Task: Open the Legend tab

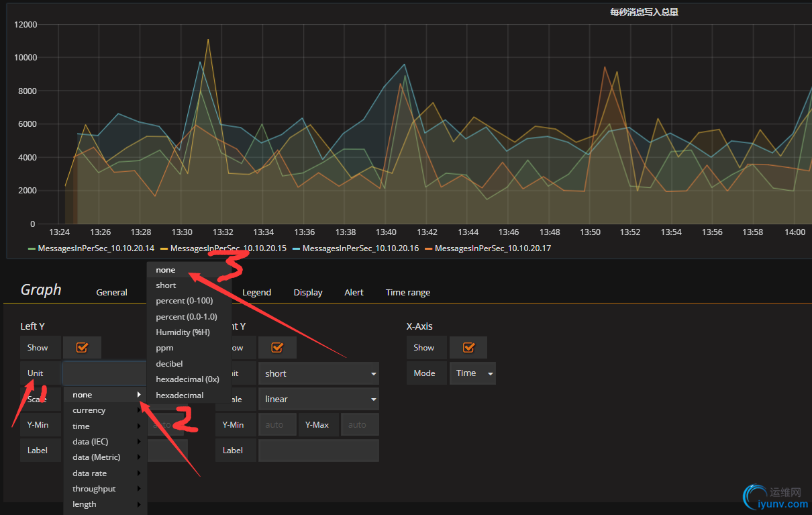Action: pos(256,293)
